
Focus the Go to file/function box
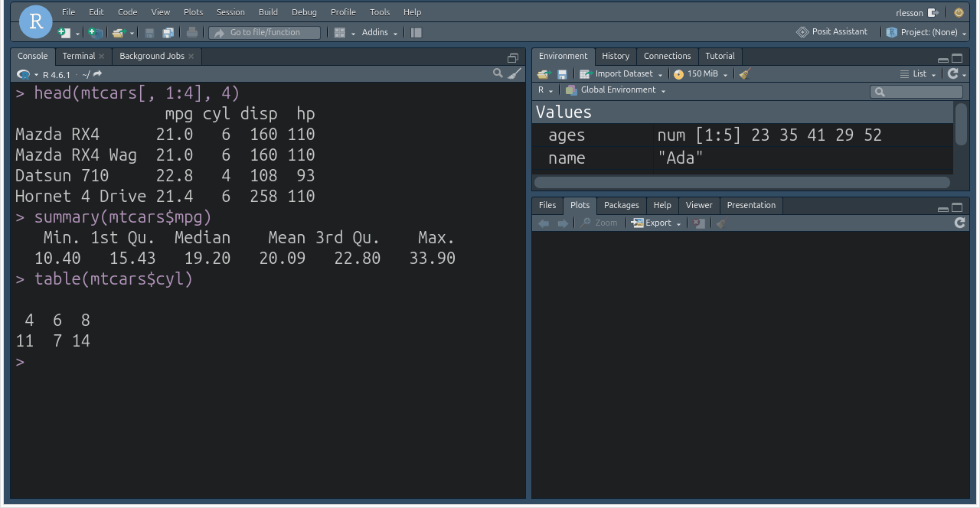point(265,33)
